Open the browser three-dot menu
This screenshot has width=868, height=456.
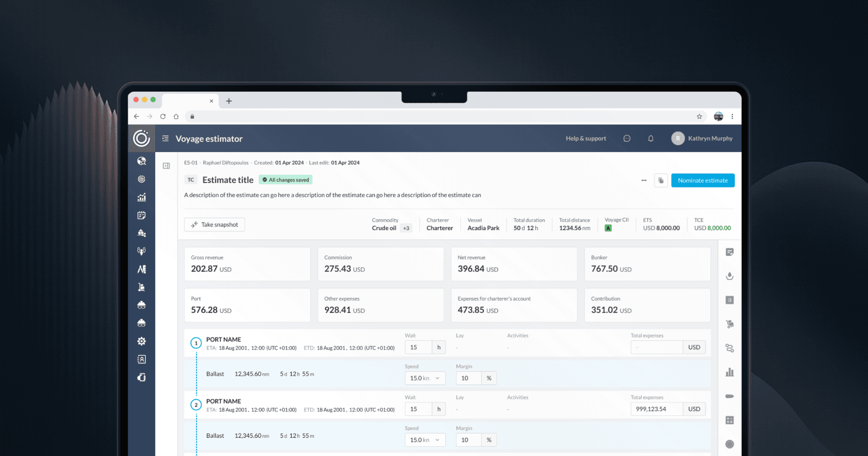pyautogui.click(x=732, y=116)
